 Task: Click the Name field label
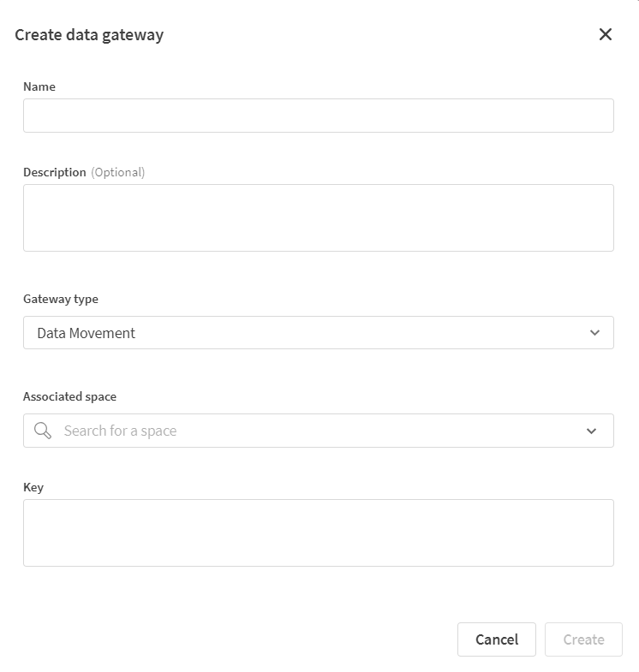(39, 86)
